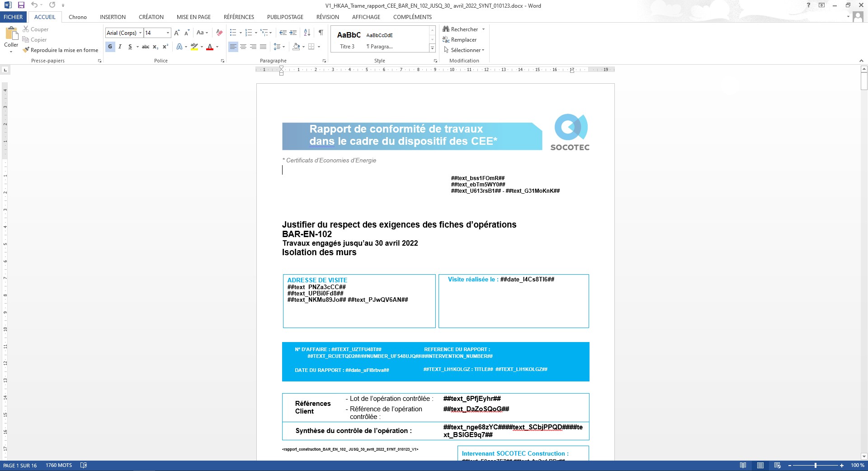868x471 pixels.
Task: Toggle paragraph marks display (¶)
Action: [321, 33]
